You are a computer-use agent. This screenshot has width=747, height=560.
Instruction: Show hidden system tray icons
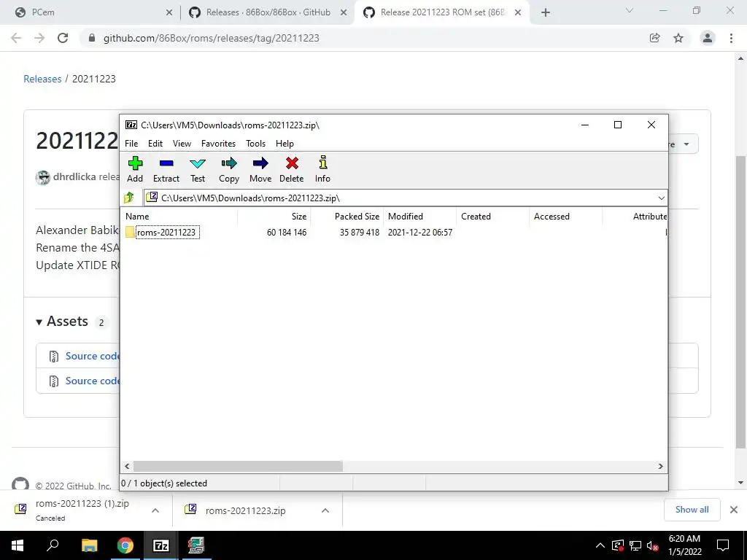600,545
